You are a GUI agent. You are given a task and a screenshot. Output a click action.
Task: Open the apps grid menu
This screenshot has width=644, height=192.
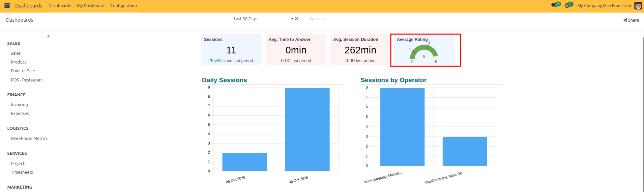[x=7, y=5]
